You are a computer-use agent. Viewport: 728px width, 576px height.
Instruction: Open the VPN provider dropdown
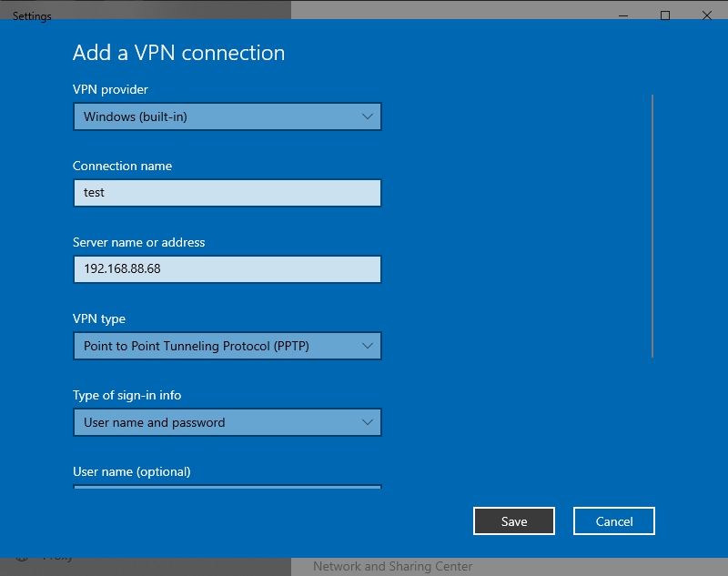(227, 116)
